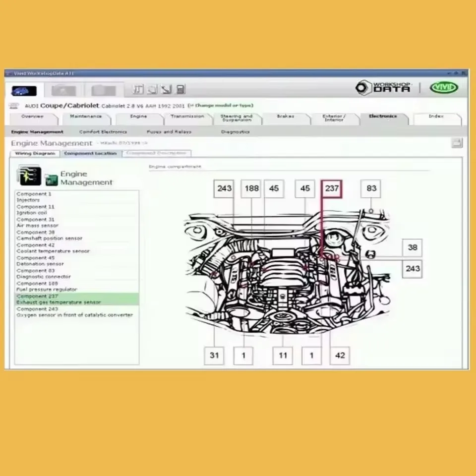Select highlighted Component 237 Exhaust gas sensor
The width and height of the screenshot is (476, 476).
pyautogui.click(x=76, y=299)
